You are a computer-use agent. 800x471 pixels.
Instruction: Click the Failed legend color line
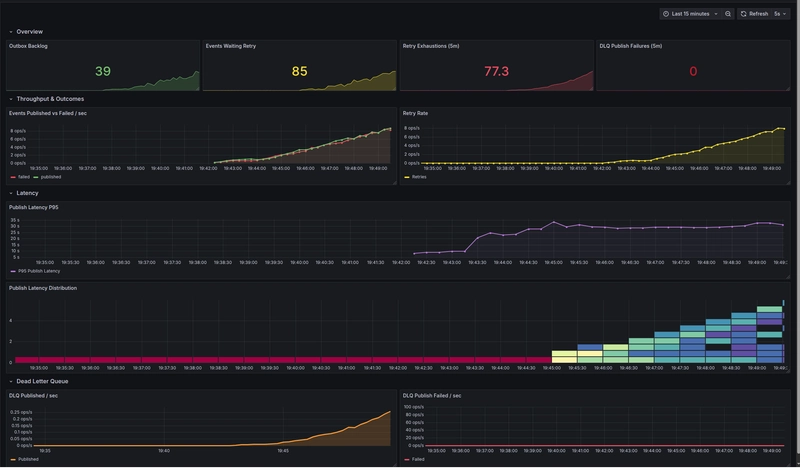[x=407, y=460]
